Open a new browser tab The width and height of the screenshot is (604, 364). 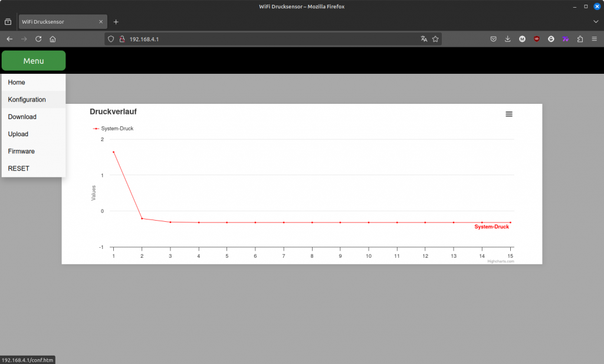(116, 22)
